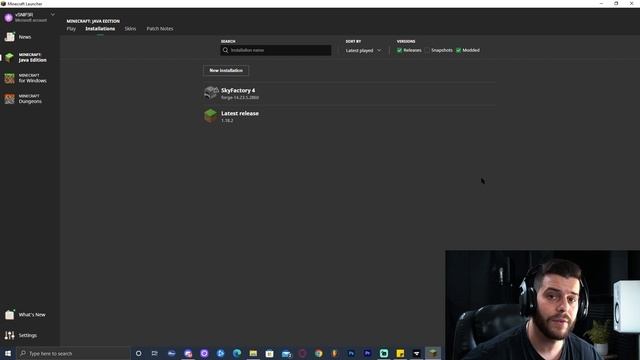Image resolution: width=640 pixels, height=360 pixels.
Task: Open the News section icon
Action: 9,37
